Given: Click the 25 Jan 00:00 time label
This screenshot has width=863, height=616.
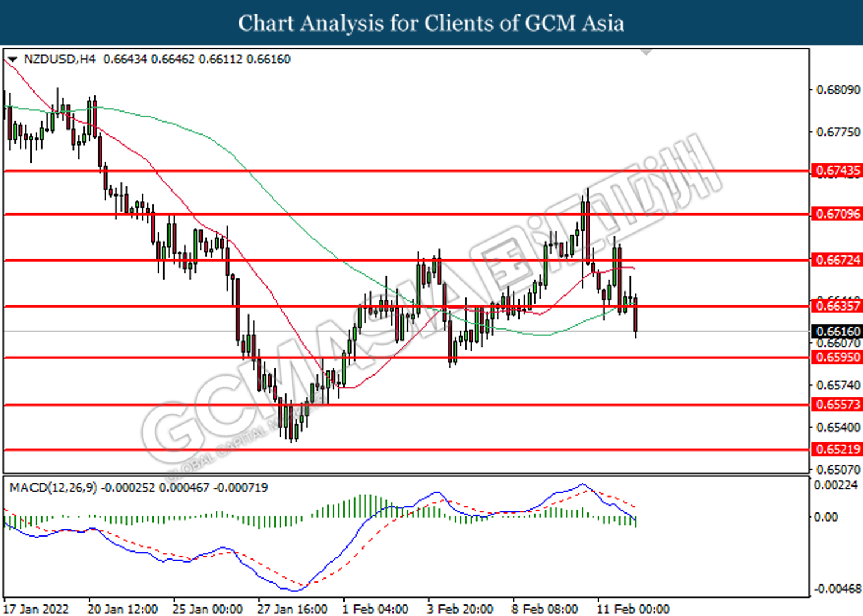Looking at the screenshot, I should (208, 609).
